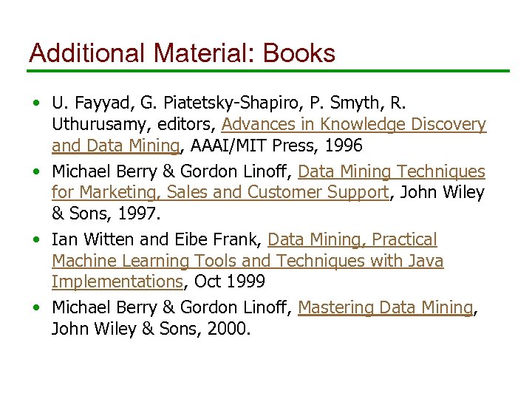
Task: Open the "Data Mining Techniques" book link
Action: (391, 172)
